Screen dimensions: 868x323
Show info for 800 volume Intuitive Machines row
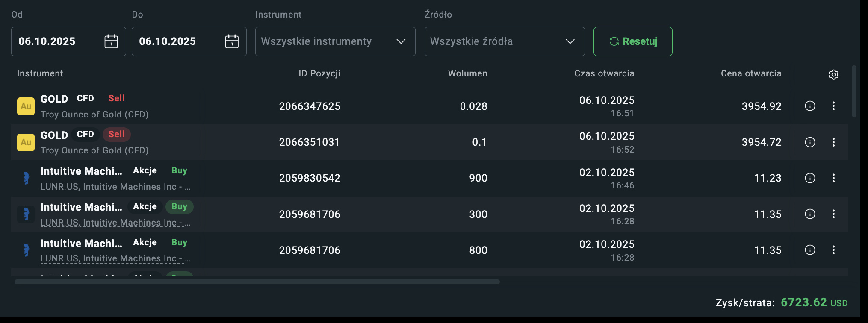[810, 250]
